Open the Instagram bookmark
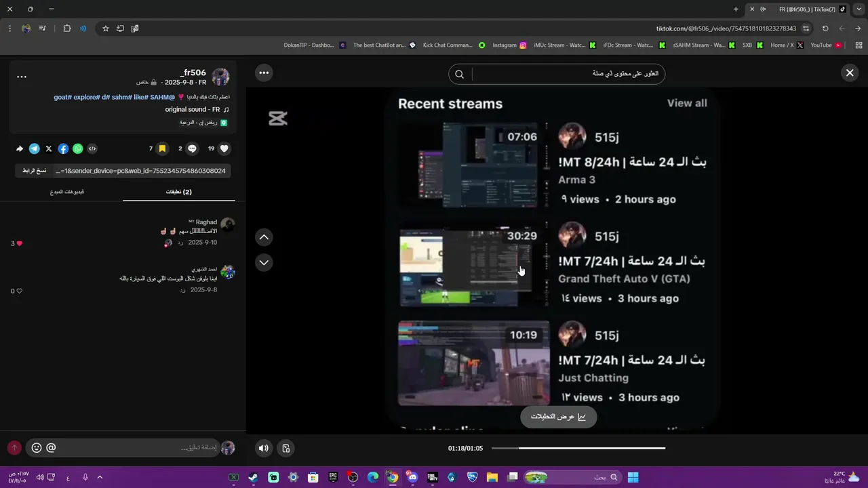Image resolution: width=868 pixels, height=488 pixels. [x=509, y=45]
